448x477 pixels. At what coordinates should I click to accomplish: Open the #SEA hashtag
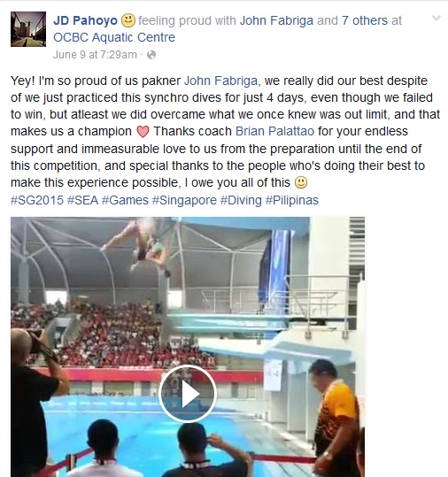pos(82,200)
